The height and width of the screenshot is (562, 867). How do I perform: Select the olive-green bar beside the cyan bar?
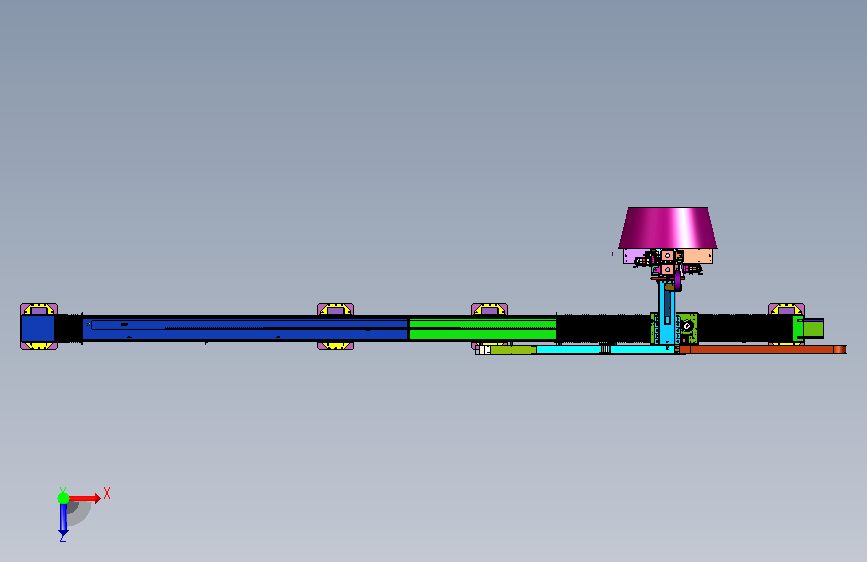(x=513, y=350)
